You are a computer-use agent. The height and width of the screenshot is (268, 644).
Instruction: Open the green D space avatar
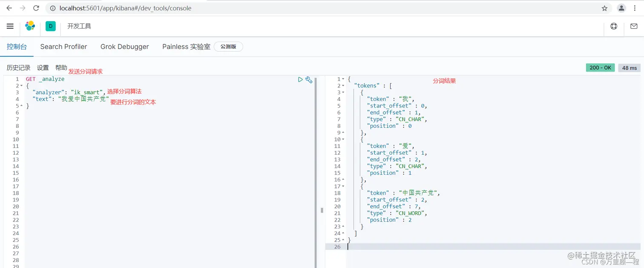click(x=51, y=26)
